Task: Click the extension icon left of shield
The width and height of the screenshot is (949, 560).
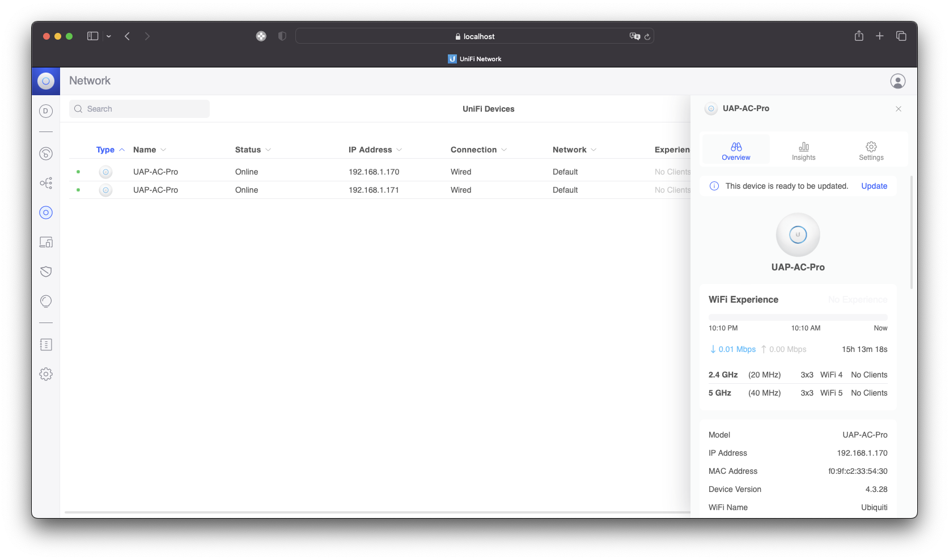Action: [261, 36]
